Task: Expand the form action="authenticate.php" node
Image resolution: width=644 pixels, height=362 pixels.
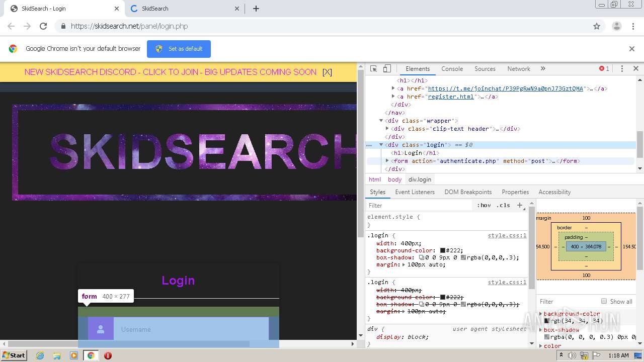Action: coord(387,161)
